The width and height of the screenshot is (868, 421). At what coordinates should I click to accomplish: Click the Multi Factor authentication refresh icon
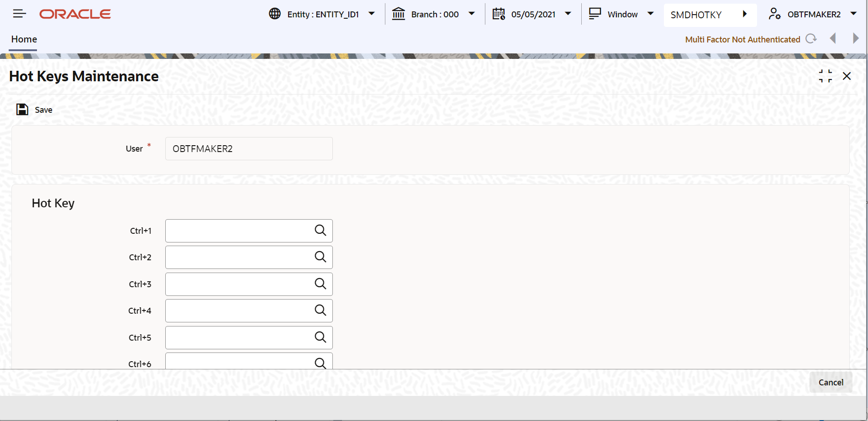812,39
